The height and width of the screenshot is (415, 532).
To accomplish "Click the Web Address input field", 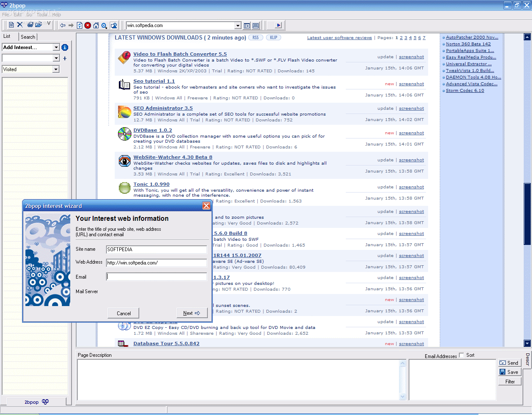I will coord(157,263).
